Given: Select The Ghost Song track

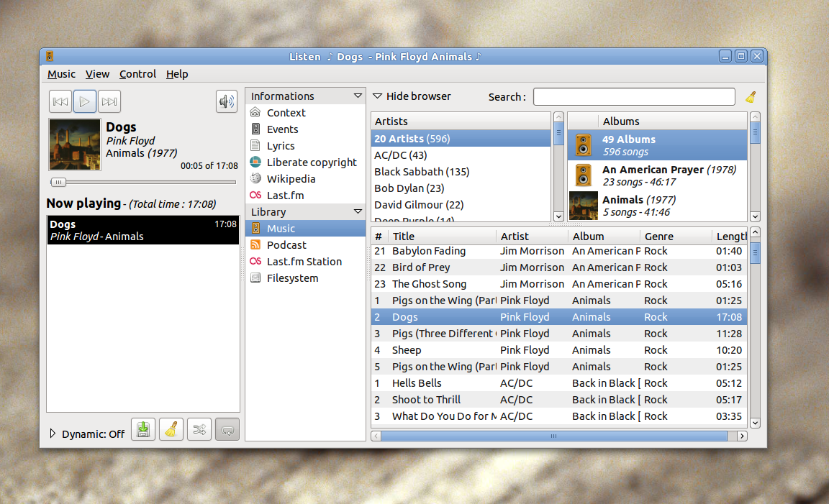Looking at the screenshot, I should [559, 284].
